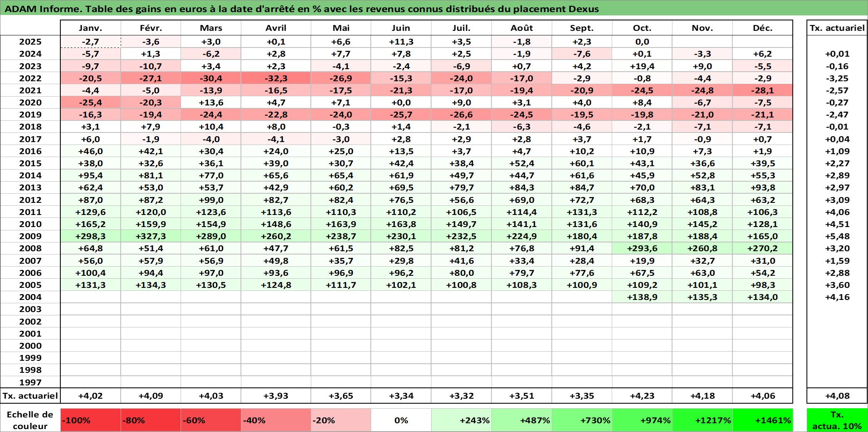The image size is (868, 432).
Task: Select the +243% light green swatch
Action: [461, 420]
